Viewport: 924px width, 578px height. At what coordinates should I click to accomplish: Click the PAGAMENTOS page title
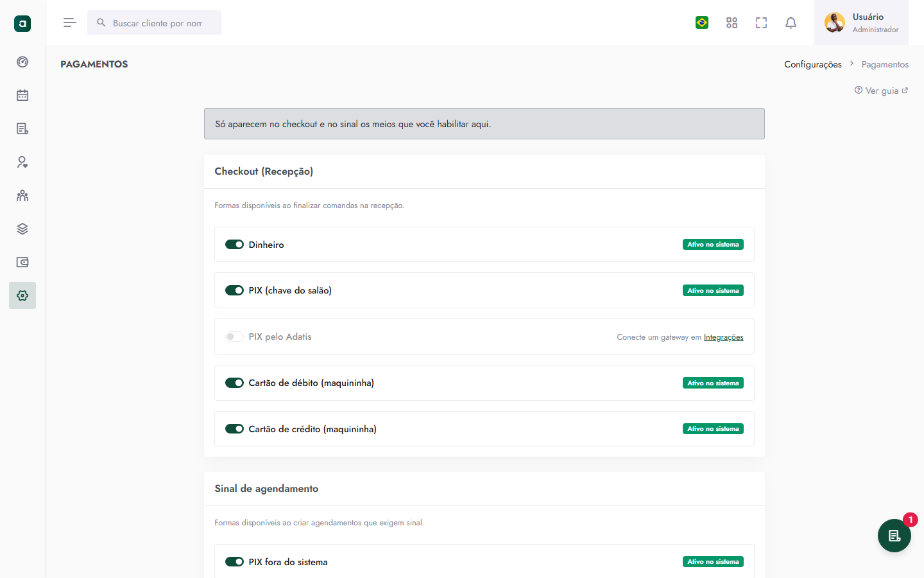click(94, 64)
